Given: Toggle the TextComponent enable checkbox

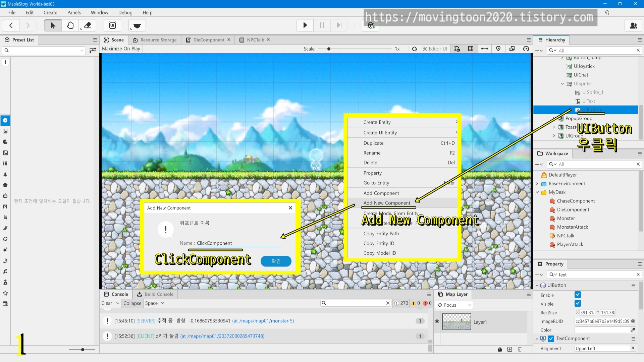Looking at the screenshot, I should click(x=551, y=339).
